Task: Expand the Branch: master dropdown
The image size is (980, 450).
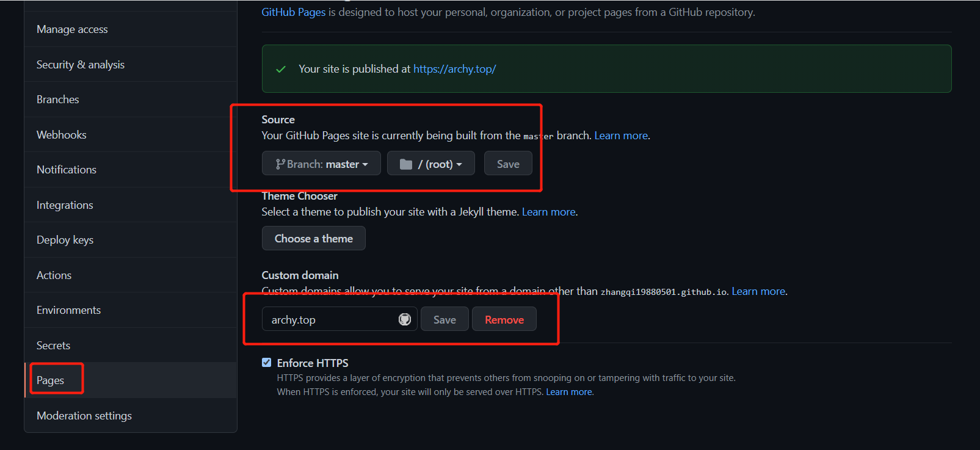Action: click(321, 164)
